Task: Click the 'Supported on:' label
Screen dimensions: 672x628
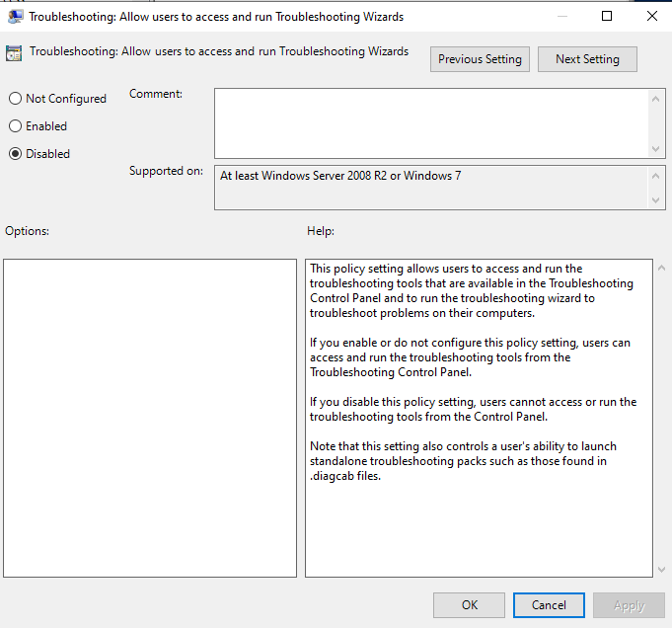Action: (167, 171)
